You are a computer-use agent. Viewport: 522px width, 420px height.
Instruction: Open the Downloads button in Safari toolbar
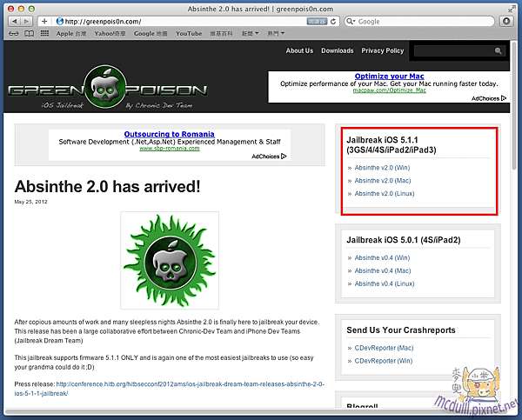tap(506, 21)
